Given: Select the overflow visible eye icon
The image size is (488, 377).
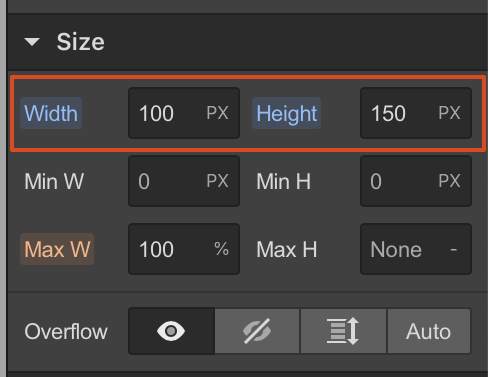Looking at the screenshot, I should pos(171,331).
